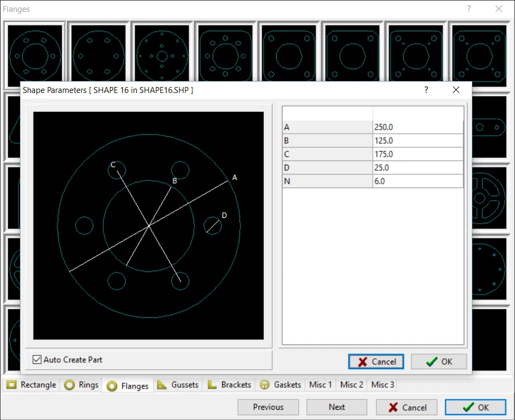Select the row label B in parameters table

click(x=327, y=141)
